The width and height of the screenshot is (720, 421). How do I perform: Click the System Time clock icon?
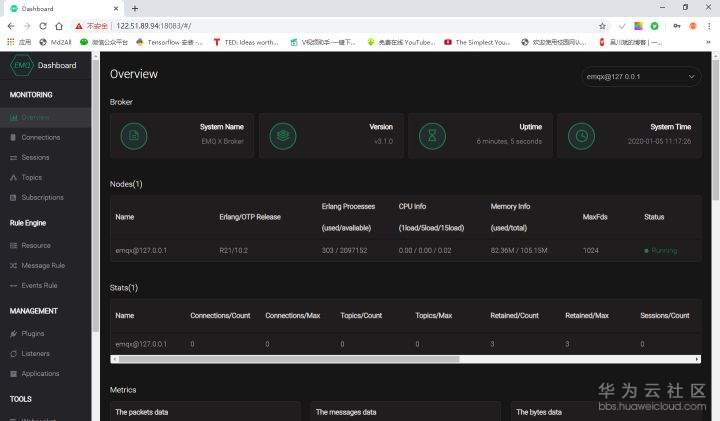pos(581,136)
